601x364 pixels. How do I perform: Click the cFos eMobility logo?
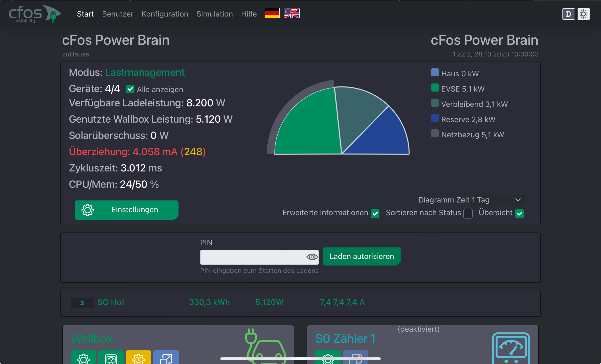(x=35, y=14)
